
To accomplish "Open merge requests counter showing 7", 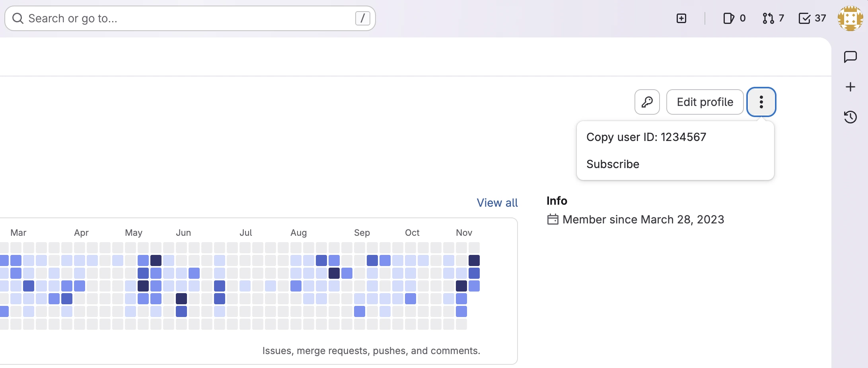I will pos(773,18).
